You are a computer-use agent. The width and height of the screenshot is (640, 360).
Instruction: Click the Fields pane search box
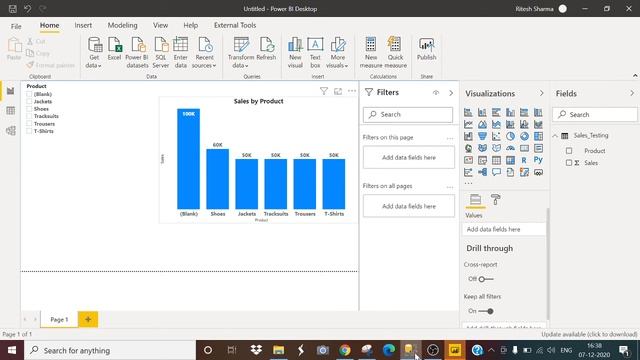point(595,115)
